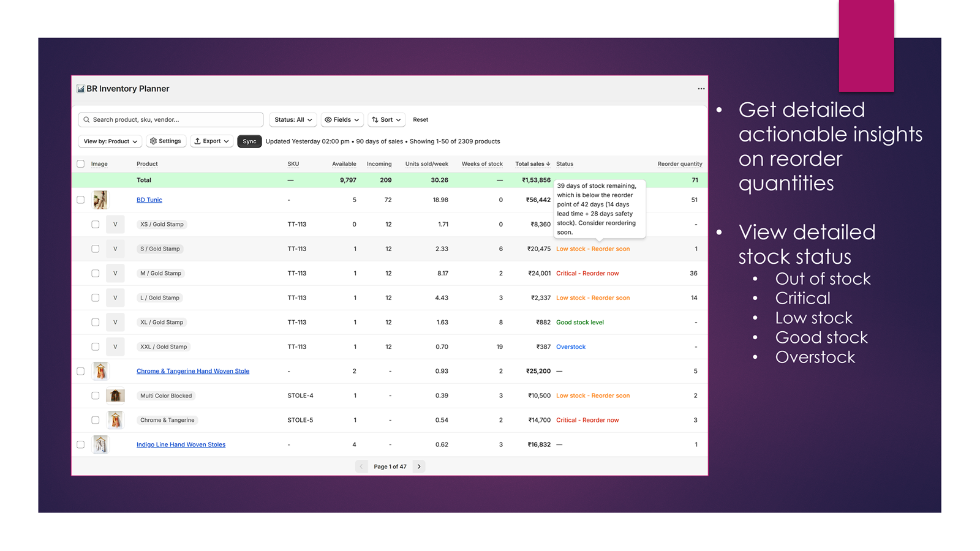Click Low stock status for Multi Color Blocked
The width and height of the screenshot is (980, 551).
(593, 396)
